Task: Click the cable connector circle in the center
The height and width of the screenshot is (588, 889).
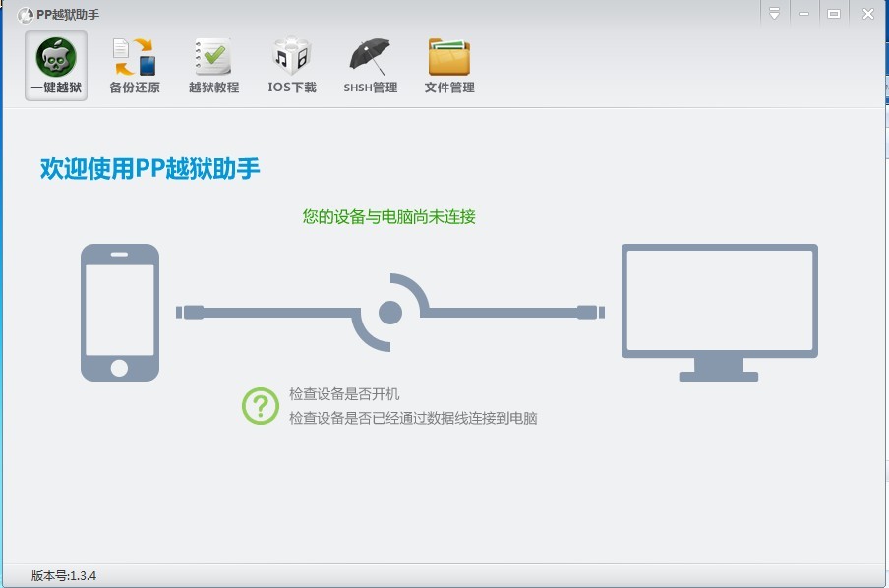Action: (390, 313)
